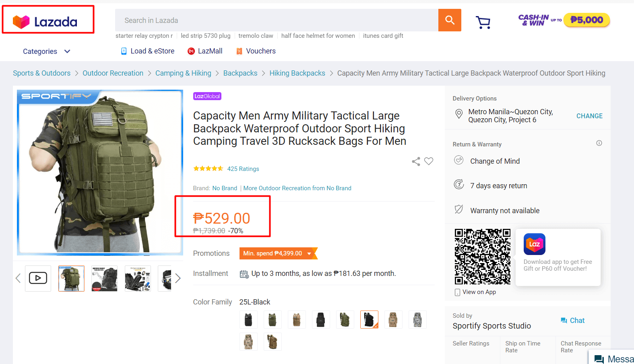Play the product video thumbnail
Image resolution: width=634 pixels, height=364 pixels.
38,278
